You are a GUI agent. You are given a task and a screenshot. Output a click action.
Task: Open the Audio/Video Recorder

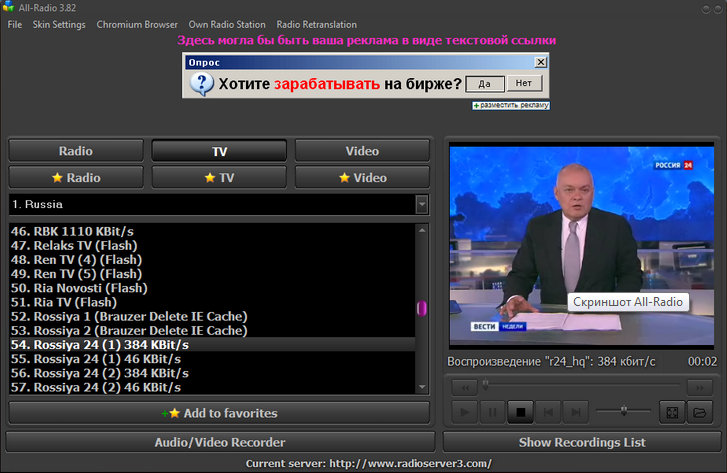220,442
